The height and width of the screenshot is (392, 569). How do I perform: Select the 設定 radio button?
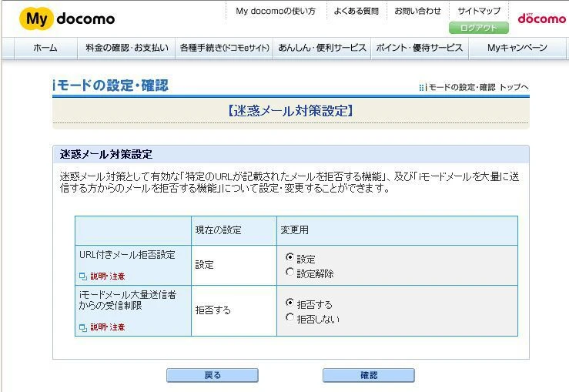[x=290, y=257]
